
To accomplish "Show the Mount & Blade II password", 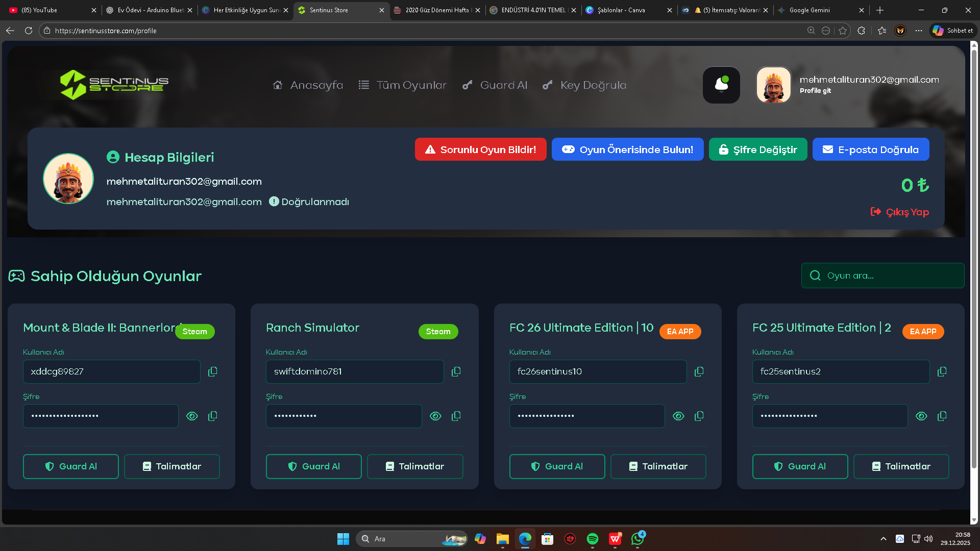I will coord(192,416).
